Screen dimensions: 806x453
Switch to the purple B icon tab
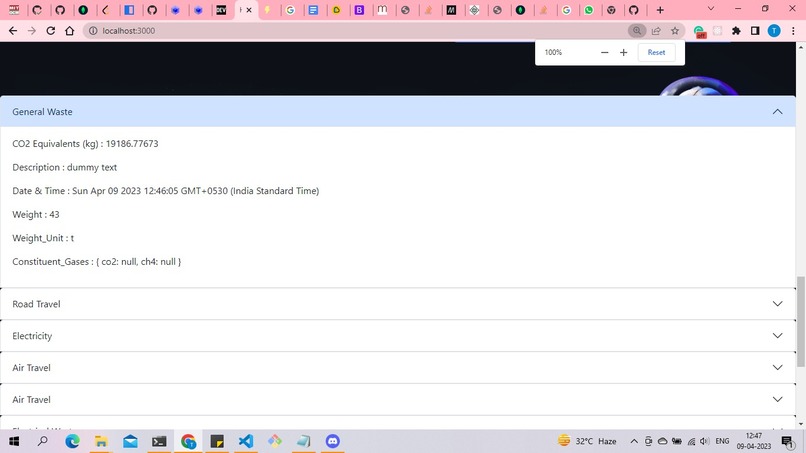pos(359,10)
